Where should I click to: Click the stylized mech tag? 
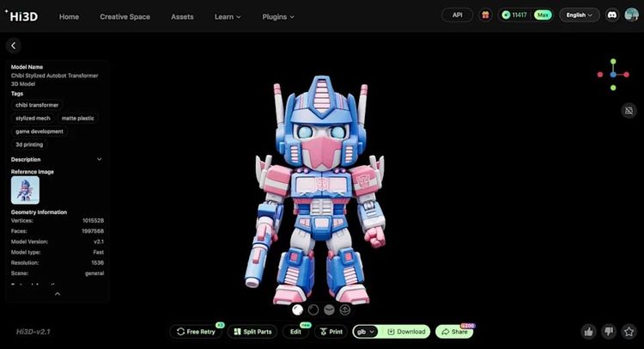(33, 119)
